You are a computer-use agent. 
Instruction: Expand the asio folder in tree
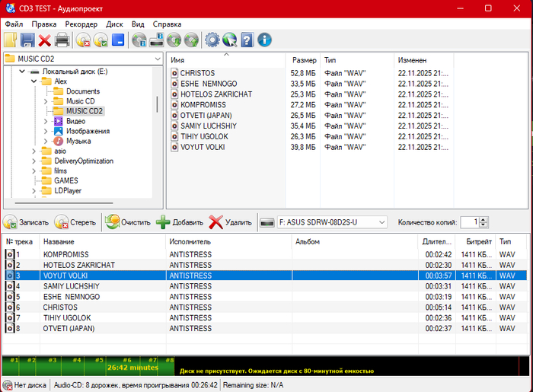tap(34, 151)
